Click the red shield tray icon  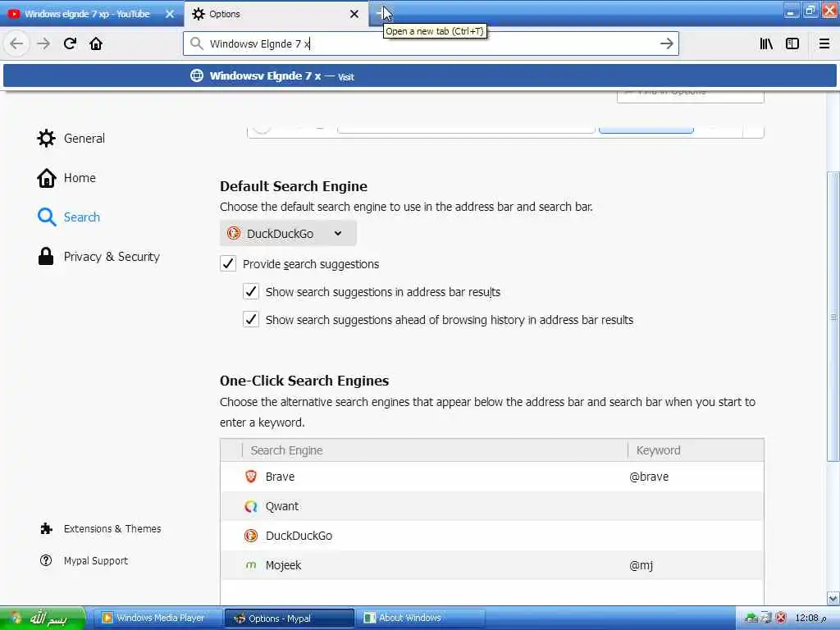pyautogui.click(x=781, y=618)
